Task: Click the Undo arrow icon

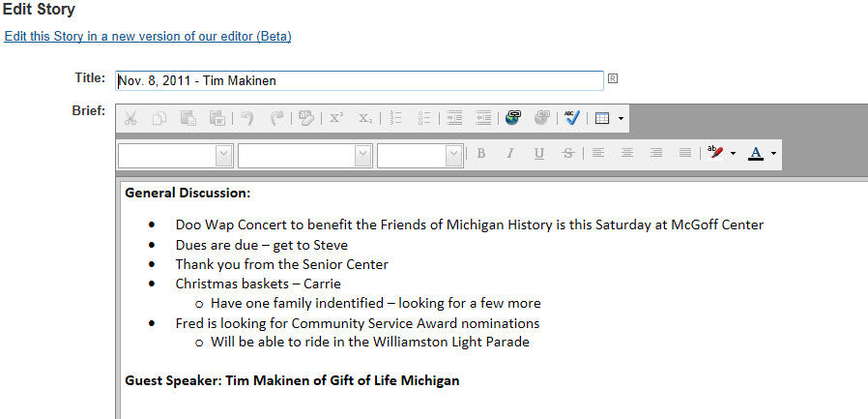Action: coord(247,117)
